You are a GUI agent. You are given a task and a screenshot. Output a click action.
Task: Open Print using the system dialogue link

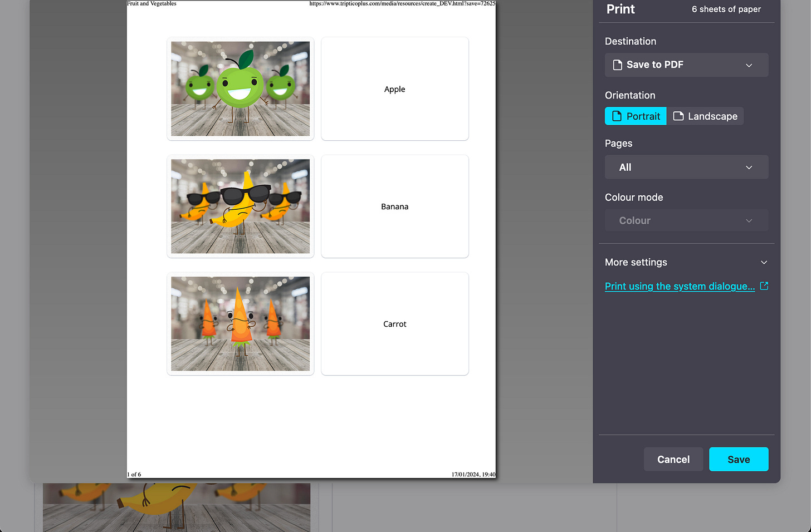680,286
